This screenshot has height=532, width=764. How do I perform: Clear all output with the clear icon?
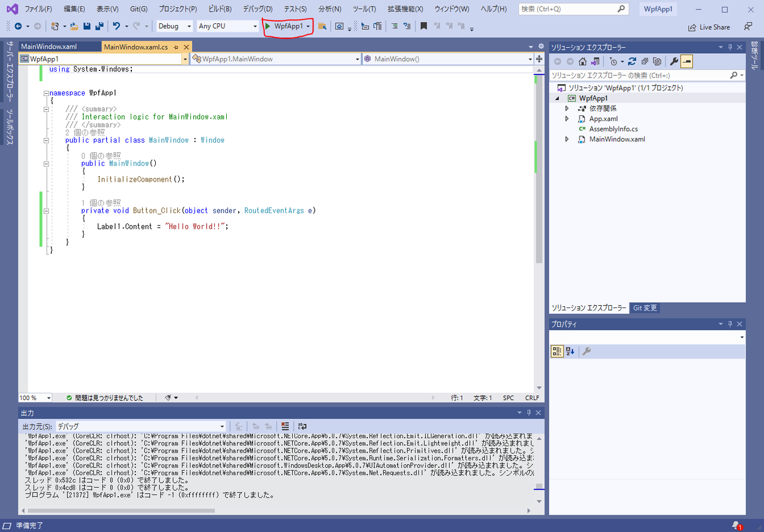tap(285, 426)
